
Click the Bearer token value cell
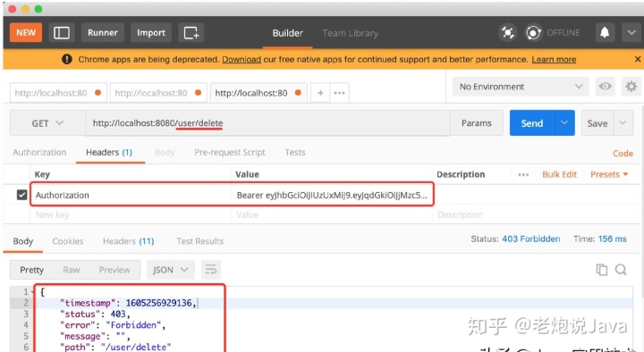click(332, 195)
